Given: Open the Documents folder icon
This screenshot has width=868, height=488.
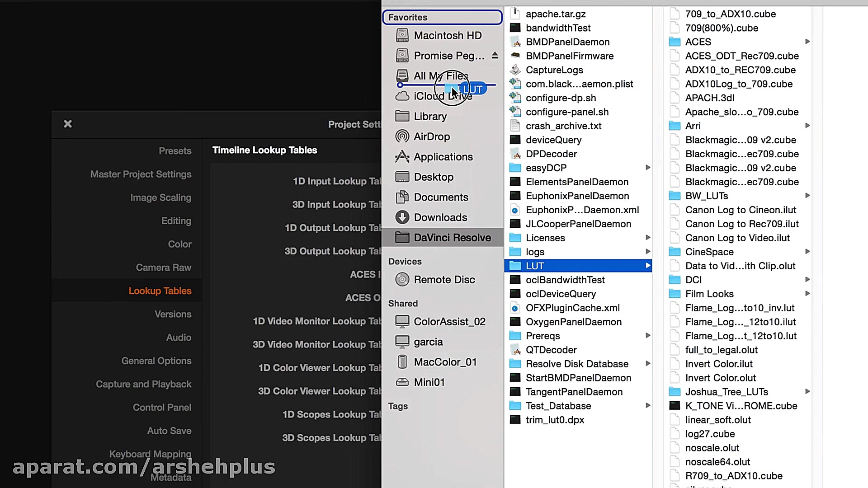Looking at the screenshot, I should (x=402, y=197).
